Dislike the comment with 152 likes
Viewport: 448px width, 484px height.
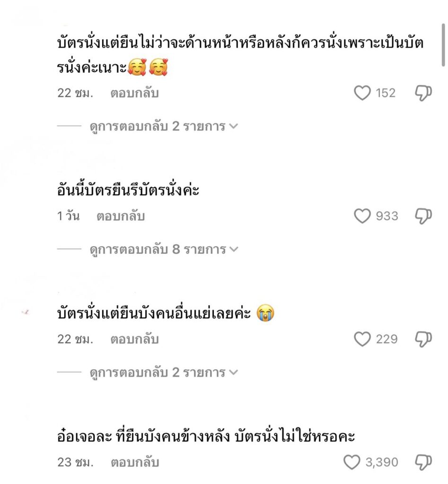423,93
